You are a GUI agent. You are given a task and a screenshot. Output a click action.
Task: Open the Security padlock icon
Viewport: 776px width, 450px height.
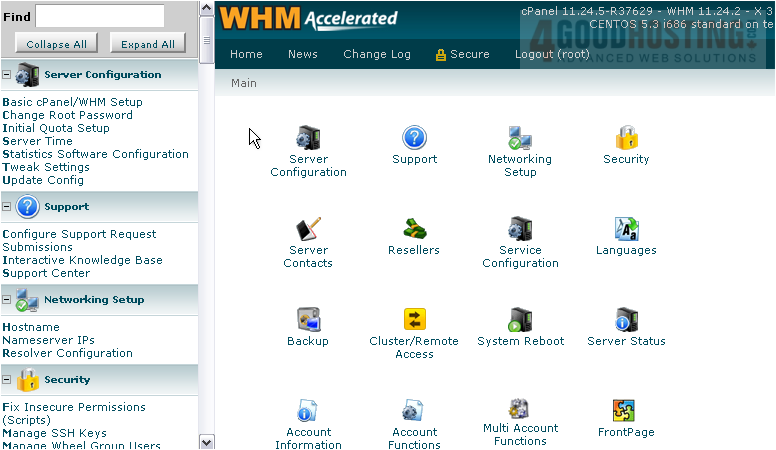point(626,138)
